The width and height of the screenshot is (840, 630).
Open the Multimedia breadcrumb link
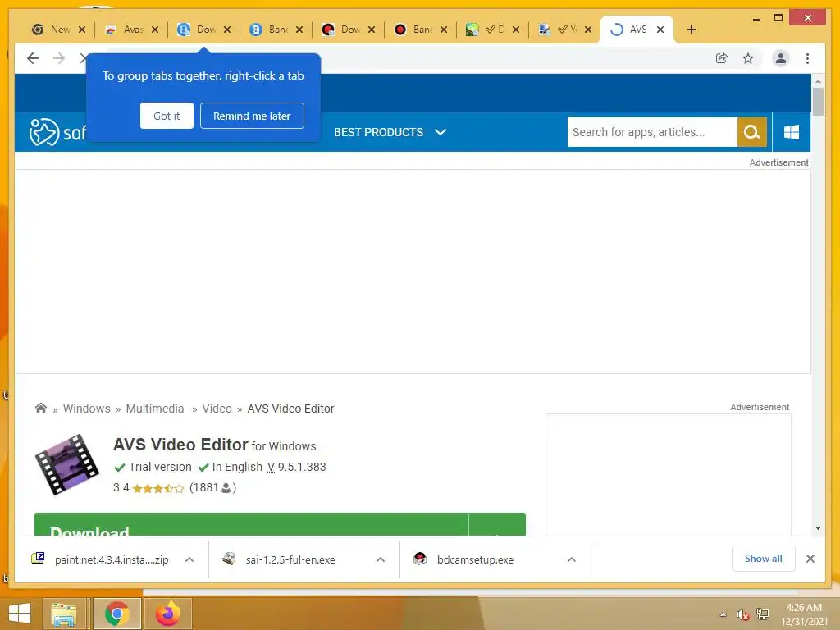155,409
